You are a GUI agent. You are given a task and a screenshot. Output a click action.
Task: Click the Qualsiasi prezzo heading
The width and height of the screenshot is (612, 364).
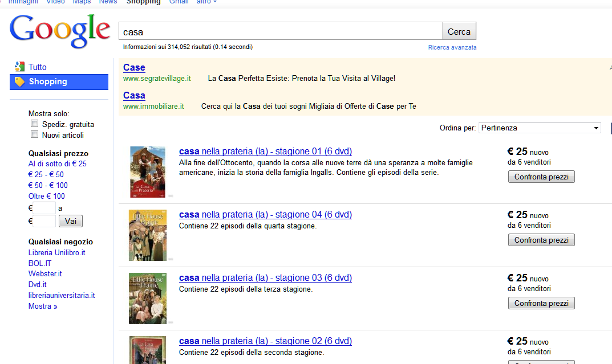[x=58, y=153]
